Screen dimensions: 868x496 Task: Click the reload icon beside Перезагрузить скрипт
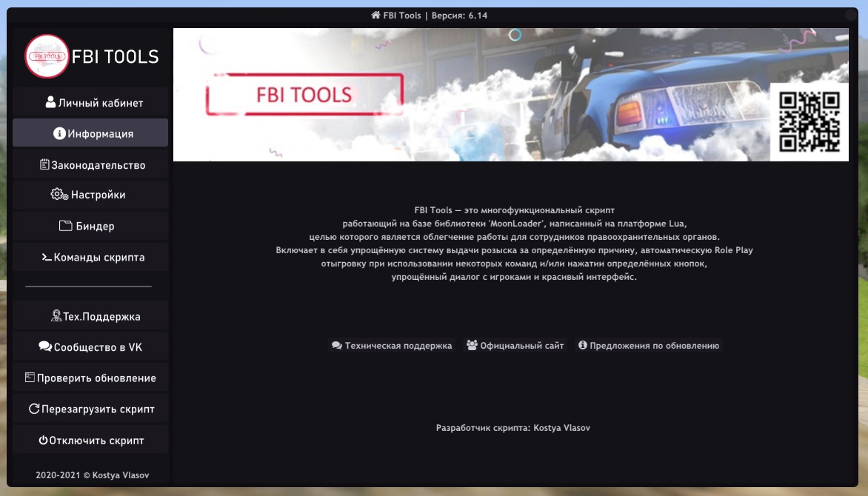[34, 409]
